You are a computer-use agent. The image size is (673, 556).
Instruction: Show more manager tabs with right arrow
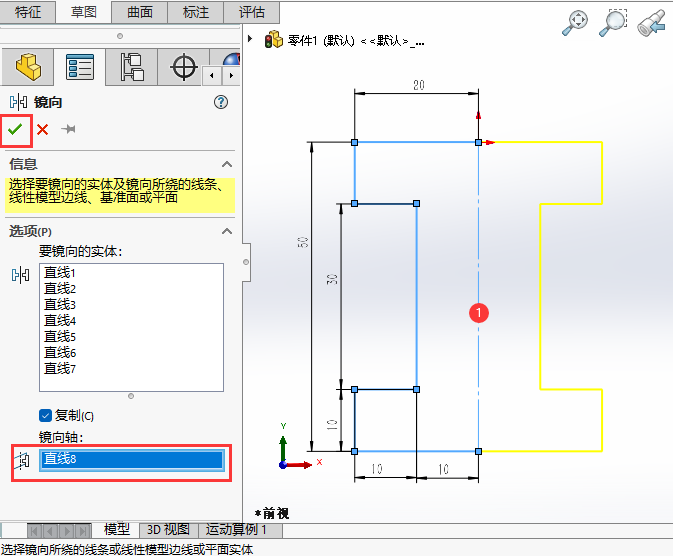click(231, 76)
